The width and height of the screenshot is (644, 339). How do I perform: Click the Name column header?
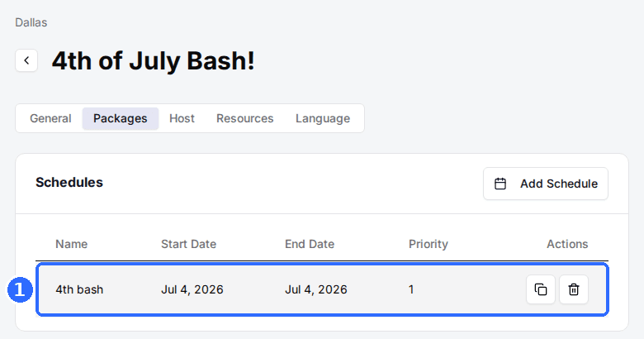72,244
